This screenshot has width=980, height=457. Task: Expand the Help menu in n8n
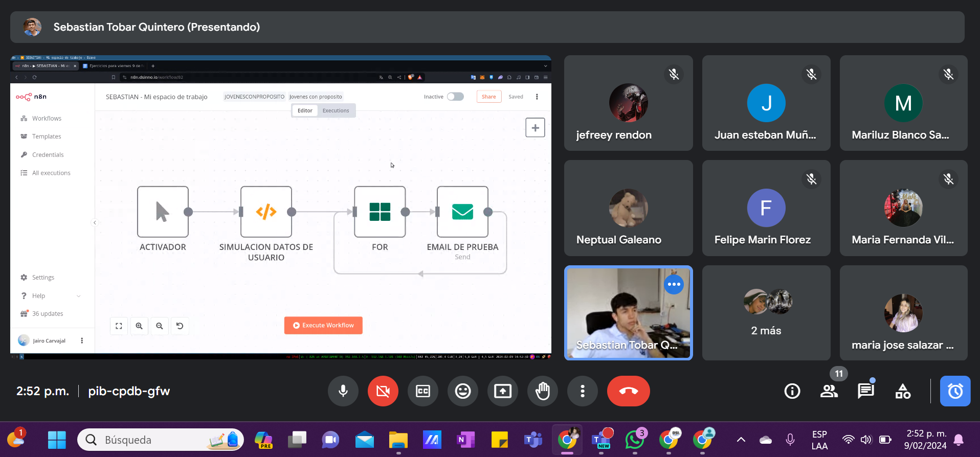(x=51, y=296)
